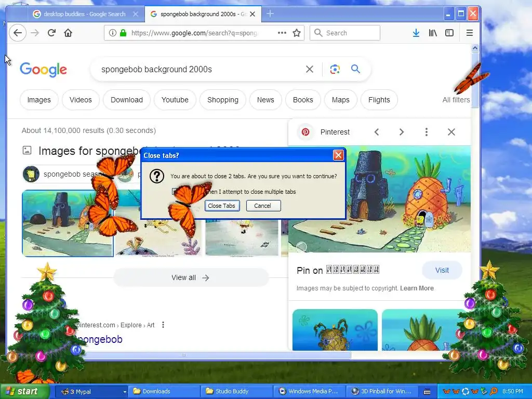Reload the current page
Screen dimensions: 532x399
tap(51, 33)
